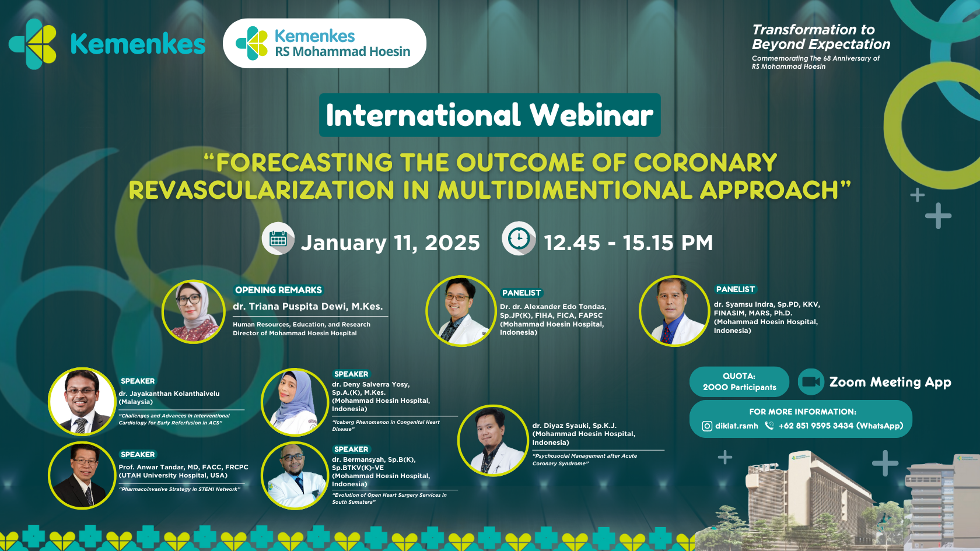Click the PANELIST label above Syamsu Indra
This screenshot has height=551, width=980.
tap(736, 289)
